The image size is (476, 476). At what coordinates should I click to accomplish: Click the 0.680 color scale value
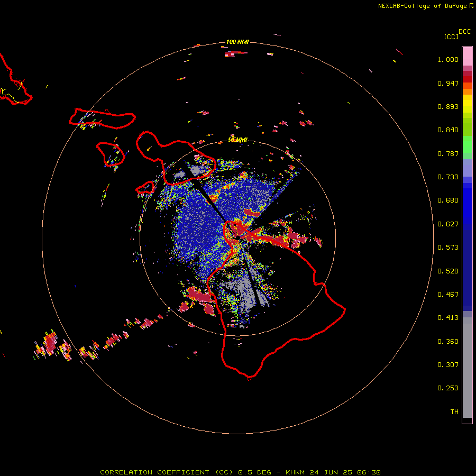[x=448, y=200]
